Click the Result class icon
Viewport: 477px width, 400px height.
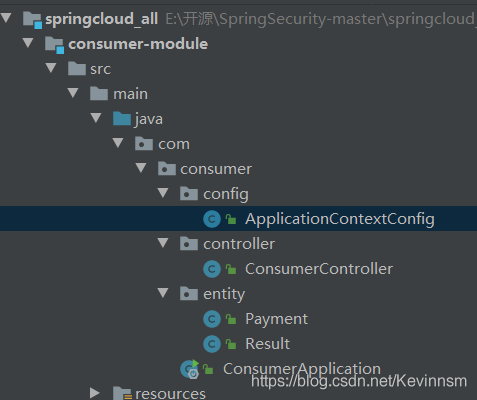click(212, 344)
